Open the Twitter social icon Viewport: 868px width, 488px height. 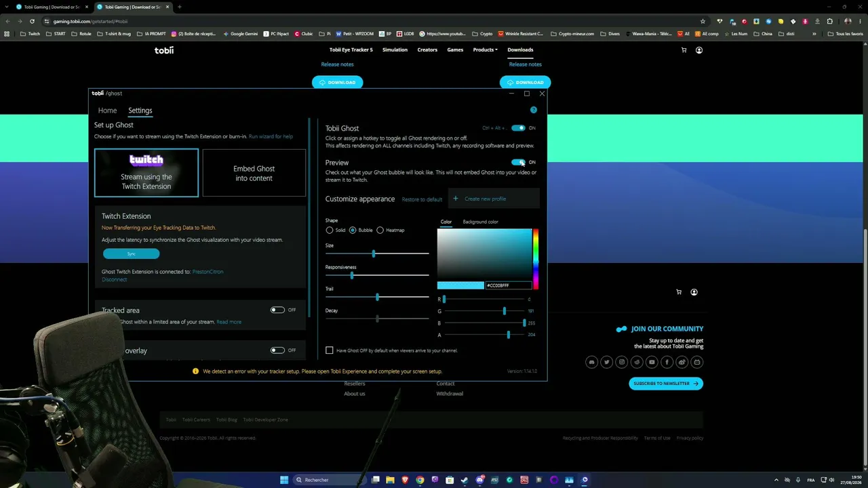tap(607, 362)
